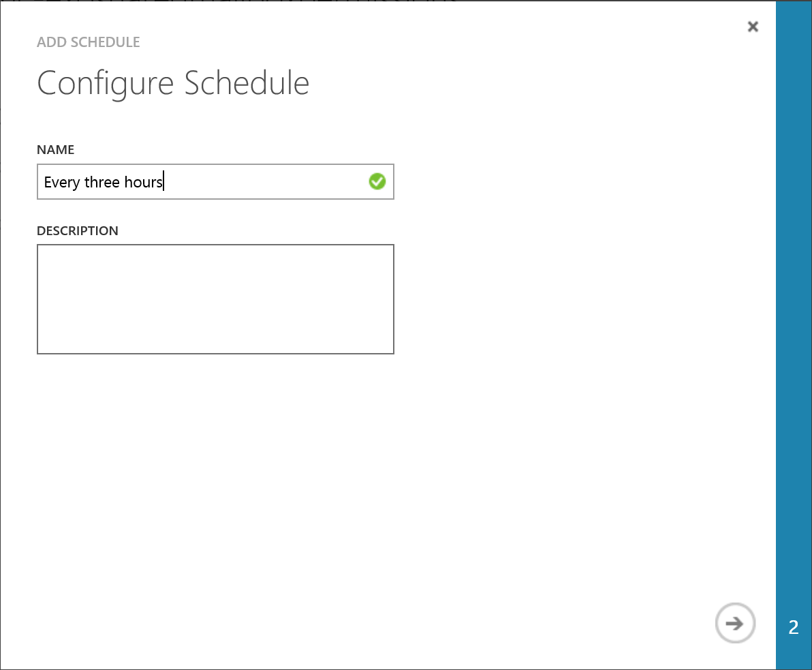Place cursor on word "Every" in Name
This screenshot has height=670, width=812.
[62, 183]
